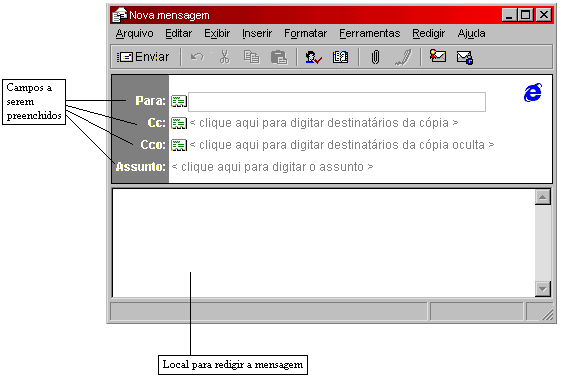Image resolution: width=561 pixels, height=377 pixels.
Task: Click the message scrollbar up arrow
Action: [543, 197]
